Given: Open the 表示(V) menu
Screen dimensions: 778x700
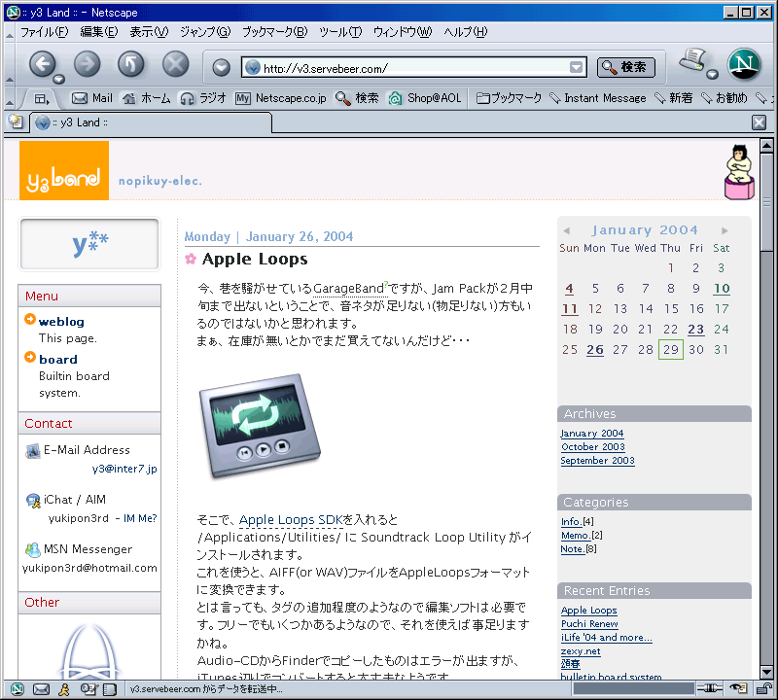Looking at the screenshot, I should pyautogui.click(x=149, y=32).
